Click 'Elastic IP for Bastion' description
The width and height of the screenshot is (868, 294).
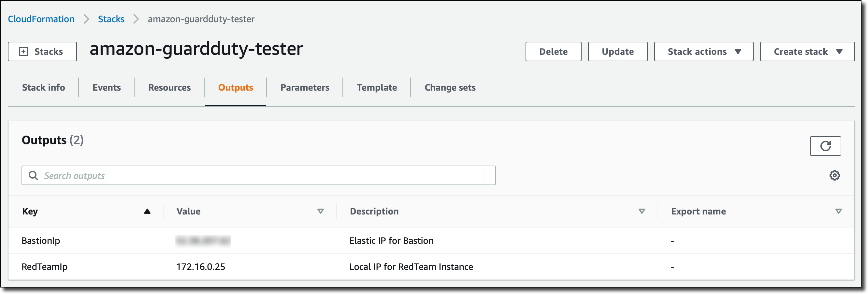pyautogui.click(x=391, y=241)
